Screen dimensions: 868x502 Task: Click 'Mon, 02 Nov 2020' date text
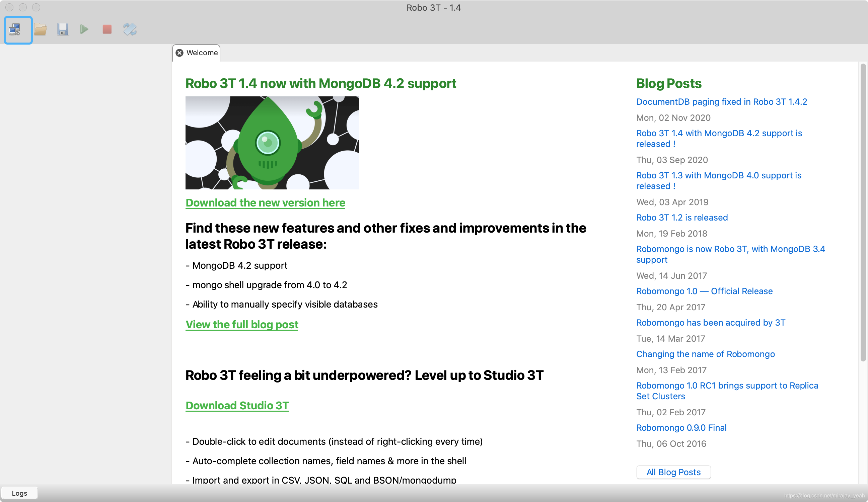coord(673,118)
